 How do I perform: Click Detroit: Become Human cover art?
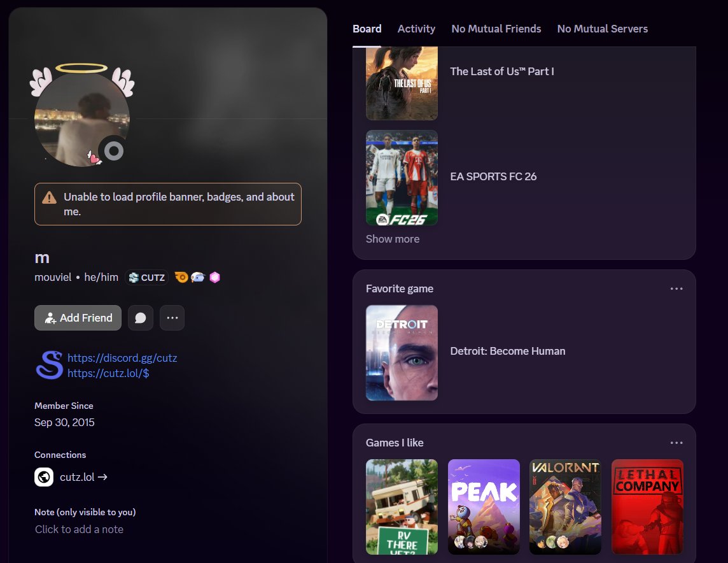click(x=402, y=353)
